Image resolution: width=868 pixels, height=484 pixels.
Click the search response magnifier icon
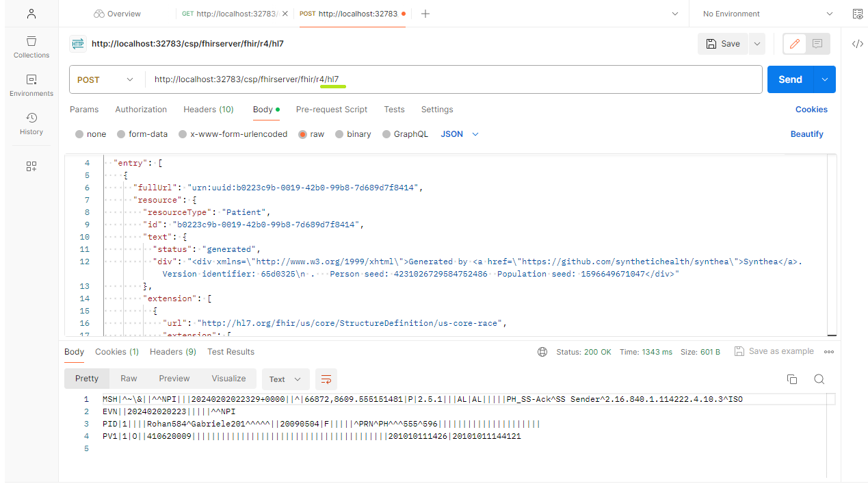point(819,379)
